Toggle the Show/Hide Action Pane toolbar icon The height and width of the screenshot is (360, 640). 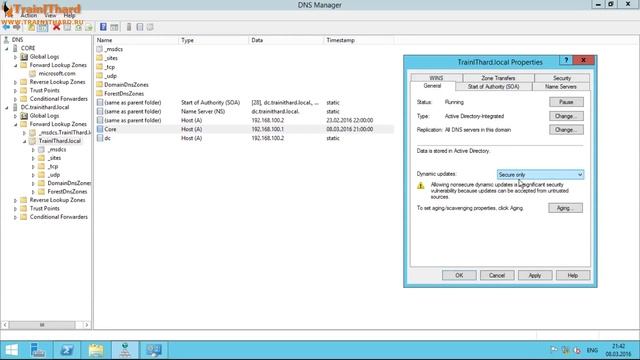pyautogui.click(x=114, y=27)
